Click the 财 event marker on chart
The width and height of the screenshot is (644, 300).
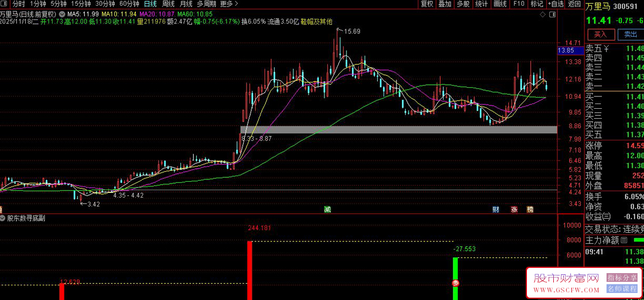point(496,210)
